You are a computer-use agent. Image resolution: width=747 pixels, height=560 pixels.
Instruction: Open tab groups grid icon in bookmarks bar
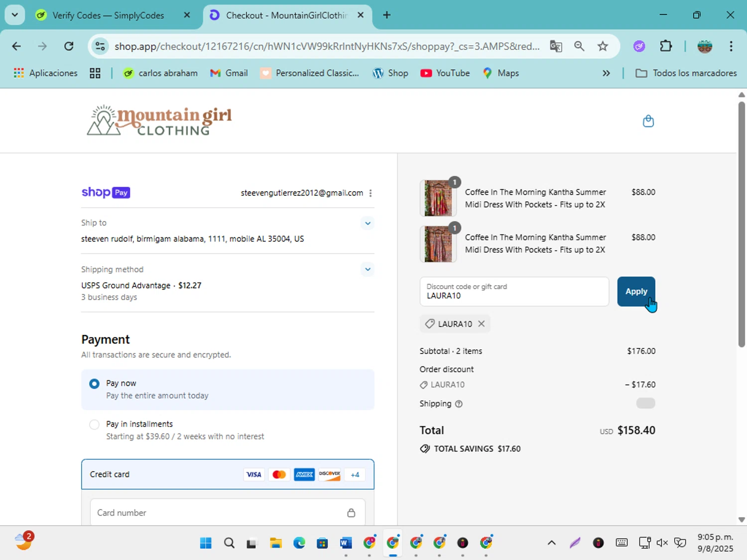[x=95, y=73]
